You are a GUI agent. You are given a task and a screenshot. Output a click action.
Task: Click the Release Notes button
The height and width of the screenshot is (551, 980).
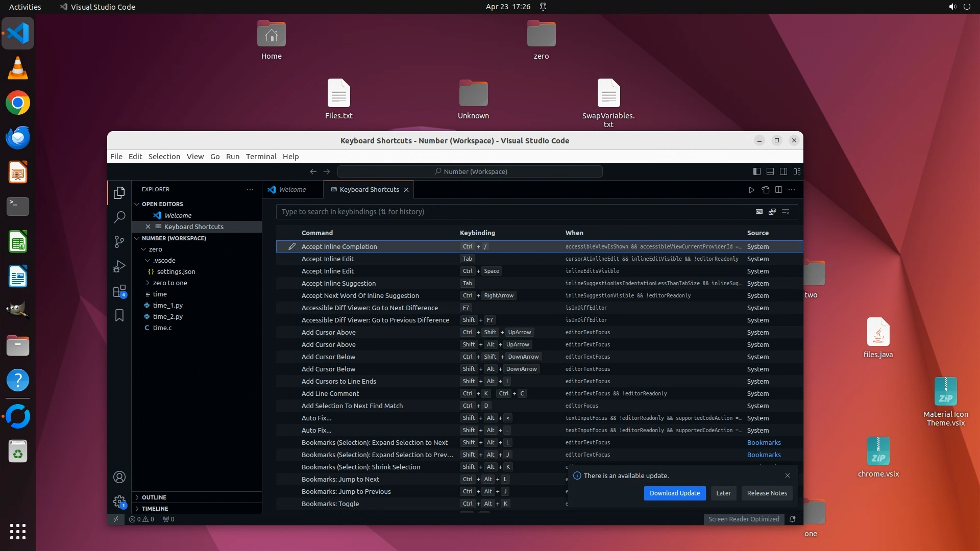click(767, 493)
